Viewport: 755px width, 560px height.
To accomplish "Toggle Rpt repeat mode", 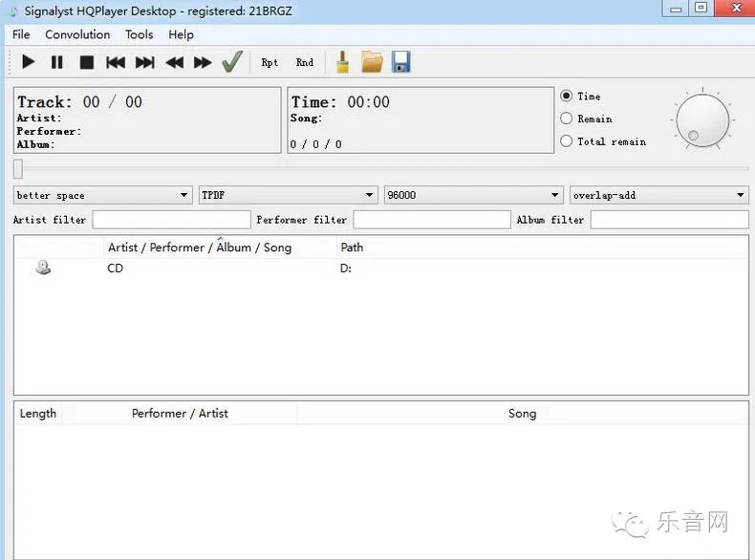I will coord(270,62).
